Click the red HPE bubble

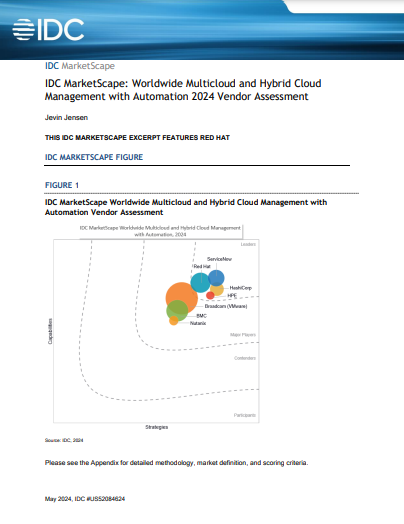point(210,295)
